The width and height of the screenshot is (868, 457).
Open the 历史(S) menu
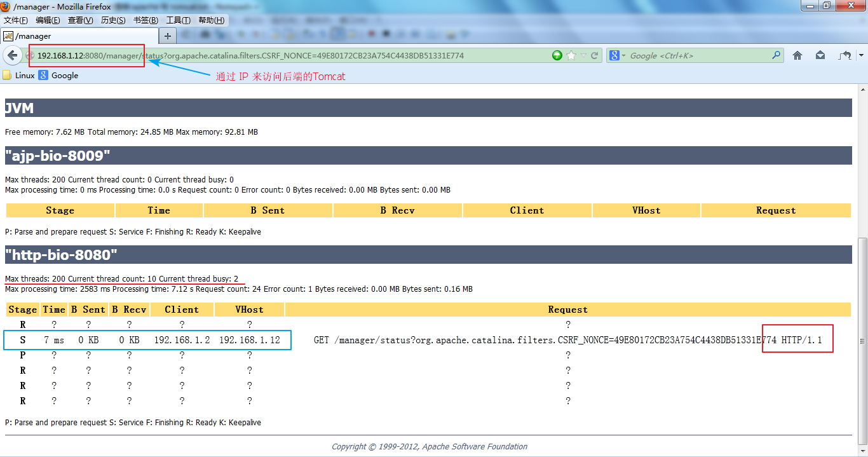113,20
